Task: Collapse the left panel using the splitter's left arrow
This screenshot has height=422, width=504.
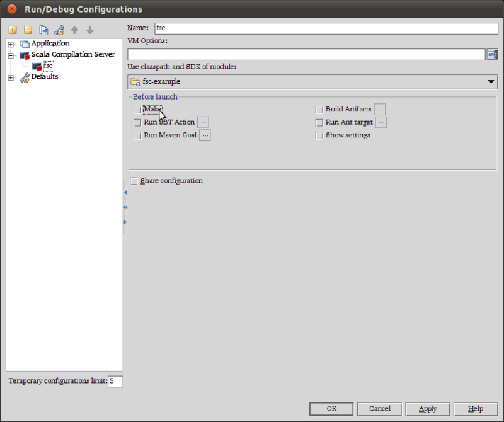Action: tap(125, 192)
